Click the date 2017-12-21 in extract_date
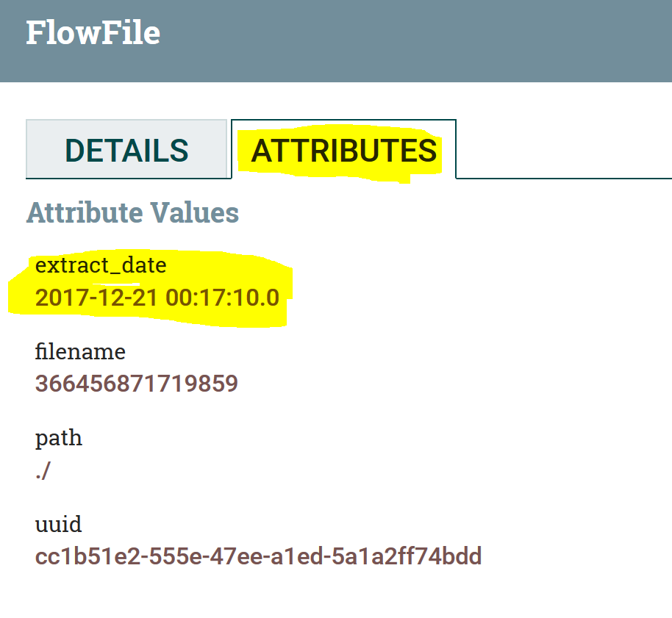Viewport: 672px width, 618px height. coord(95,298)
